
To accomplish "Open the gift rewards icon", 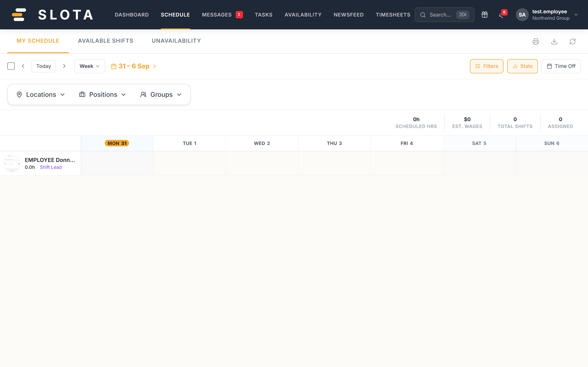I will click(484, 15).
